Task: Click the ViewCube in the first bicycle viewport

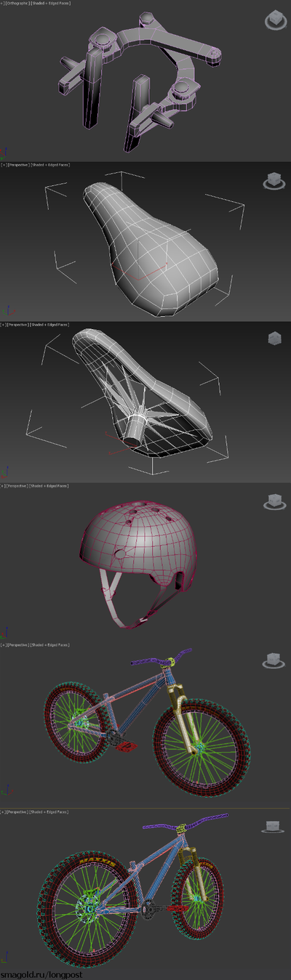Action: (274, 661)
